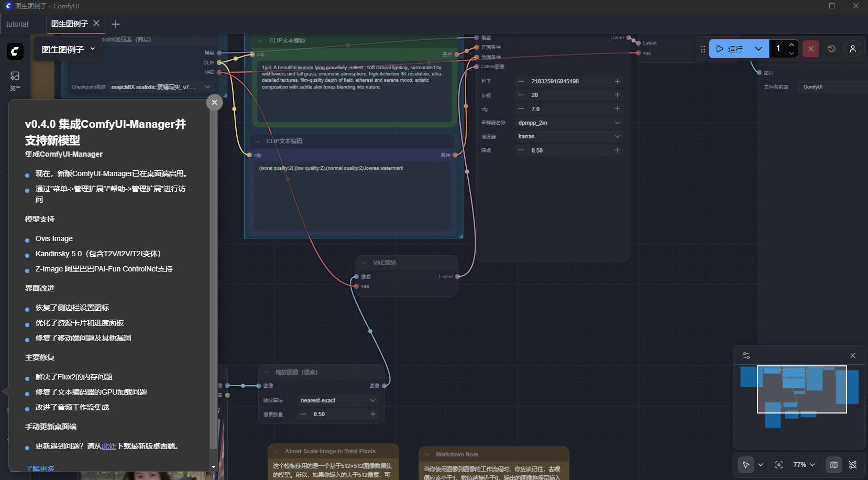This screenshot has width=868, height=480.
Task: Open the minimap settings sliders icon
Action: pyautogui.click(x=746, y=355)
